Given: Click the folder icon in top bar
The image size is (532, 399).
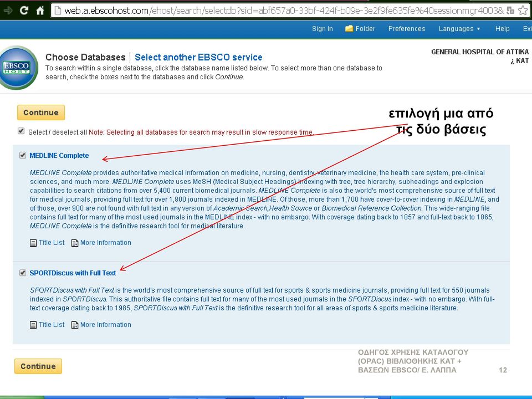Looking at the screenshot, I should [x=349, y=28].
